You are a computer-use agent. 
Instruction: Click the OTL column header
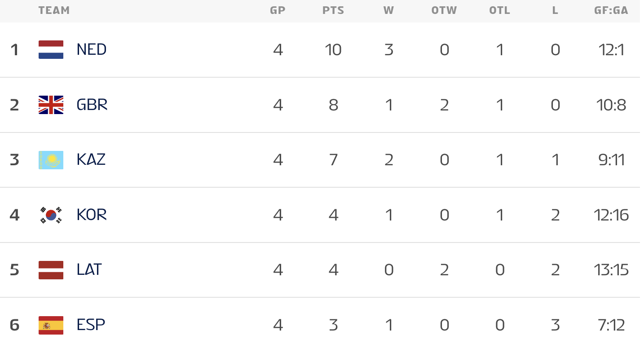point(500,10)
